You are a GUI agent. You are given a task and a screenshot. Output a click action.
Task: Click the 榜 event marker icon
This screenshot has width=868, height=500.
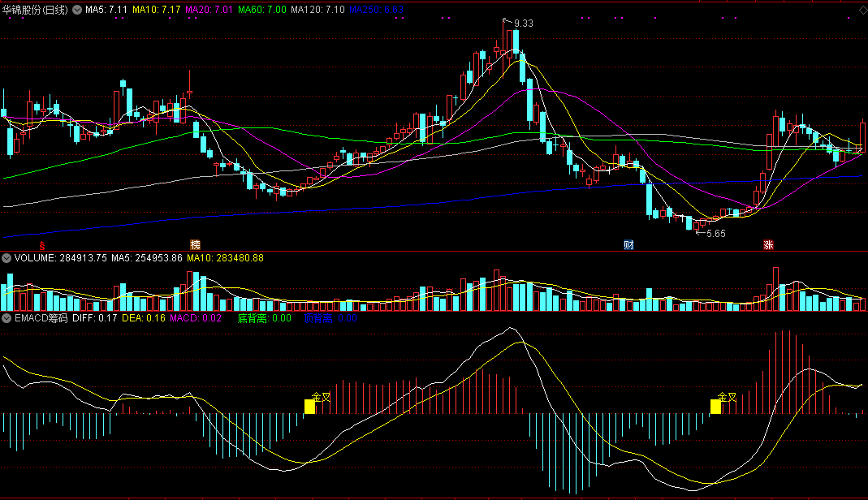click(195, 244)
